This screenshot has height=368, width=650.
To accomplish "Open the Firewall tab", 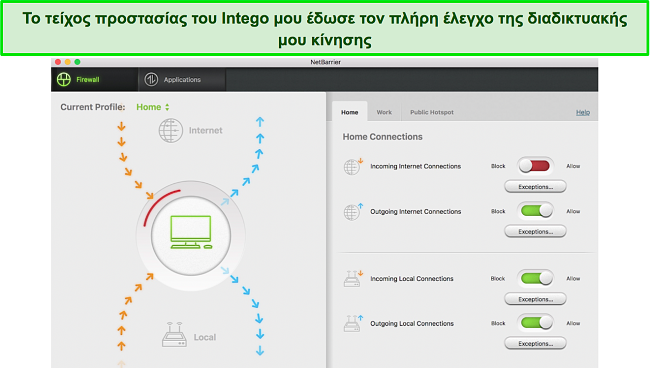I will [94, 79].
